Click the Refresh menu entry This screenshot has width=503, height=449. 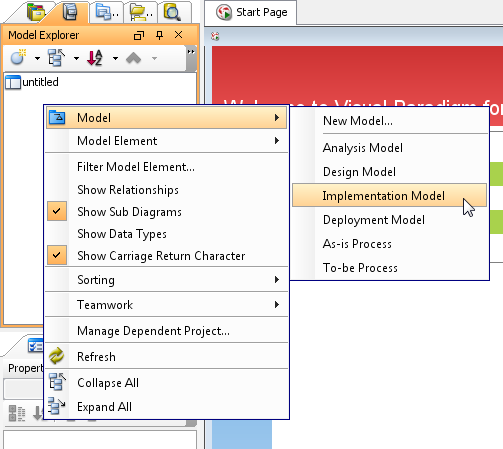166,356
